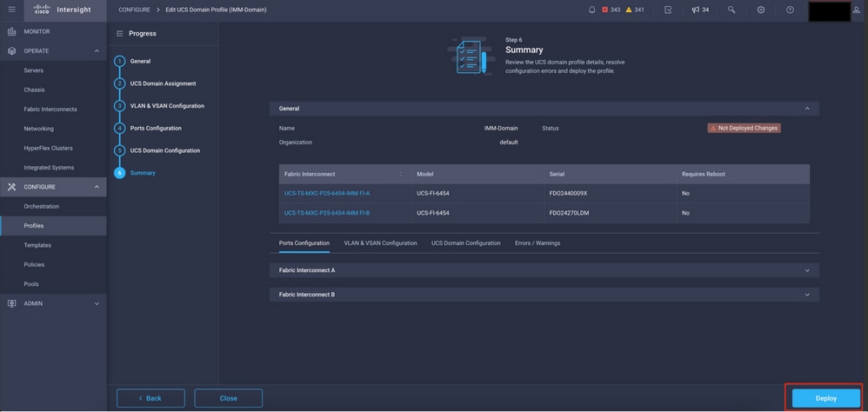Open the UCS-TS-MXC-P25-6454-IMM FI-B link
This screenshot has height=412, width=868.
pyautogui.click(x=327, y=213)
